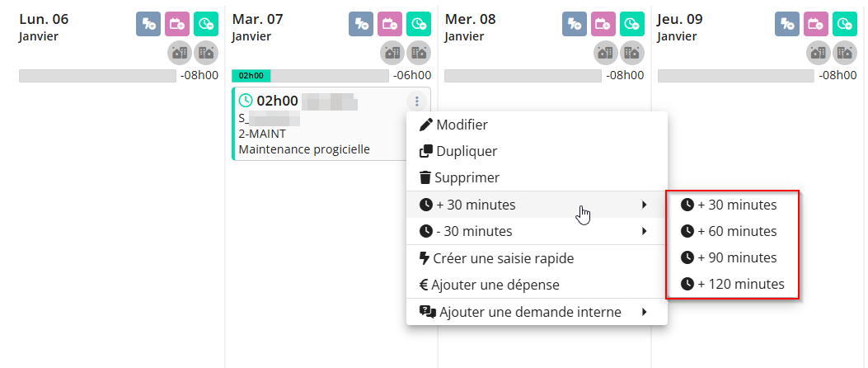Click Monday 06 grey home-office icon

coord(180,53)
